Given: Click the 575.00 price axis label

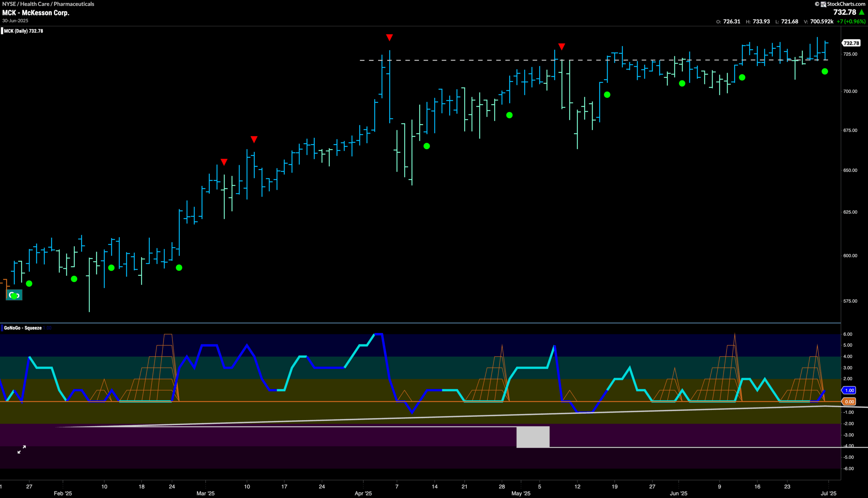Looking at the screenshot, I should [850, 301].
